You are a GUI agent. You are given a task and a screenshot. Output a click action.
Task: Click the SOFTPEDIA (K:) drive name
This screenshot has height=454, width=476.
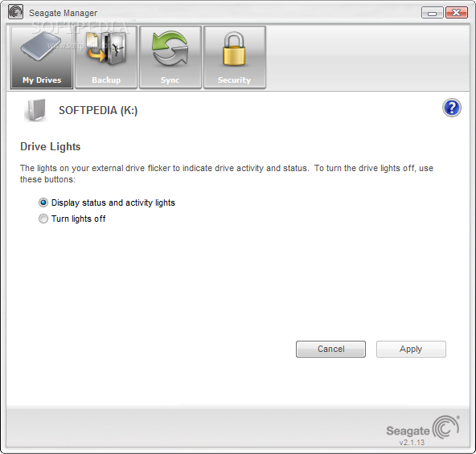(x=98, y=110)
